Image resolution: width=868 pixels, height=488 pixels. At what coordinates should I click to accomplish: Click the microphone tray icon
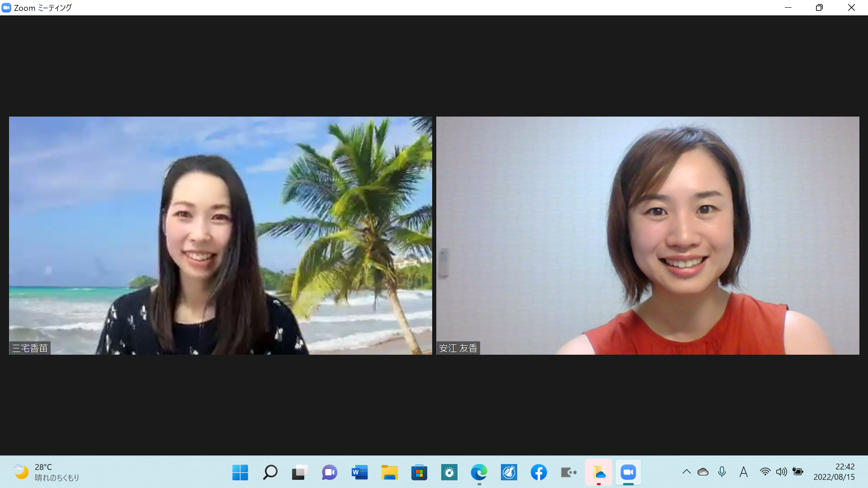pyautogui.click(x=722, y=472)
